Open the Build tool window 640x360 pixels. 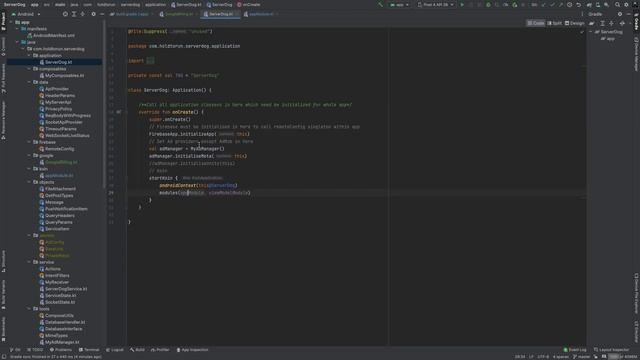[137, 350]
